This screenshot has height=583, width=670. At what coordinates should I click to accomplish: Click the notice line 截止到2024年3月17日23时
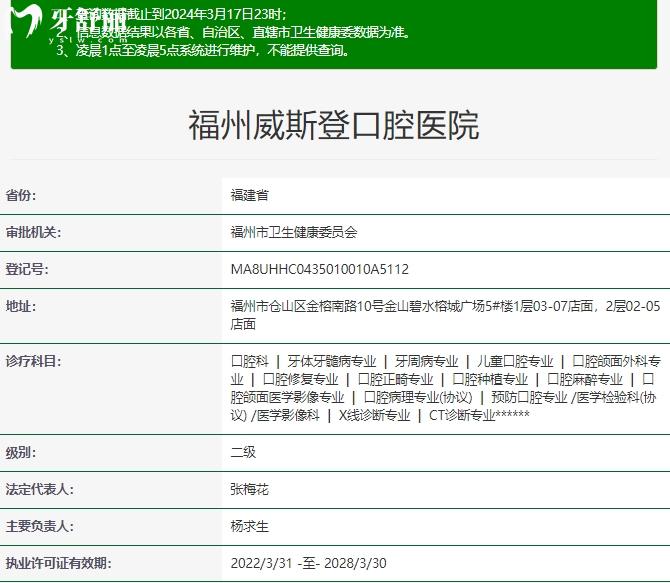(x=171, y=14)
